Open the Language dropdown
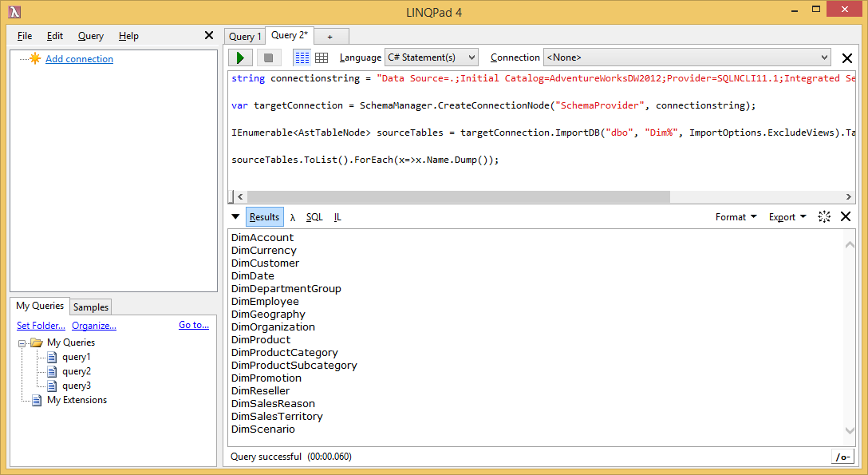The image size is (868, 475). (431, 57)
